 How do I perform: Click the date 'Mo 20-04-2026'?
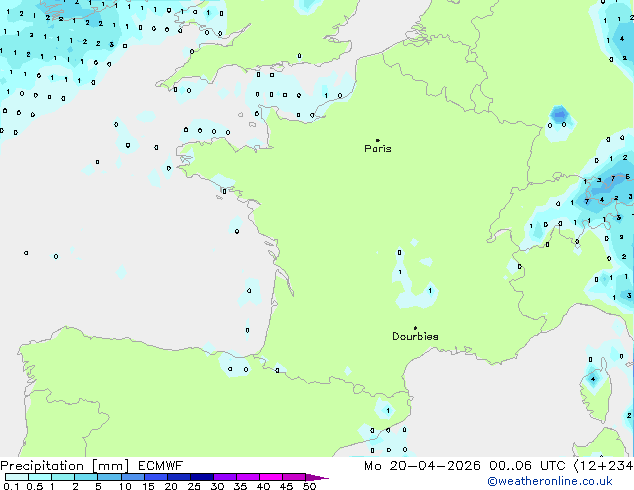[x=422, y=466]
